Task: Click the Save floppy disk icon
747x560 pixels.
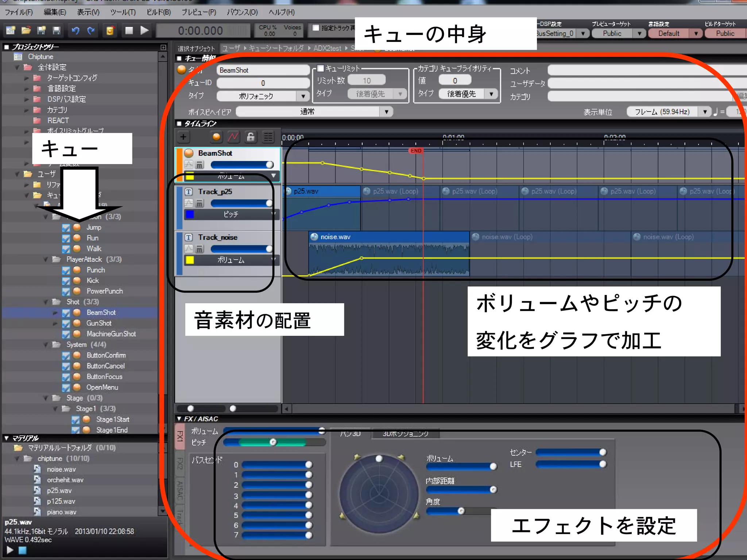Action: (57, 31)
